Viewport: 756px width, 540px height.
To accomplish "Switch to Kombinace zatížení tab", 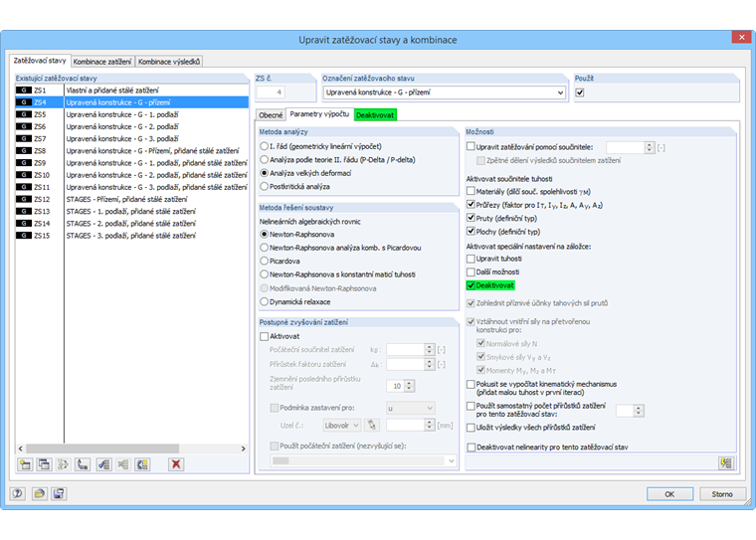I will [x=102, y=62].
